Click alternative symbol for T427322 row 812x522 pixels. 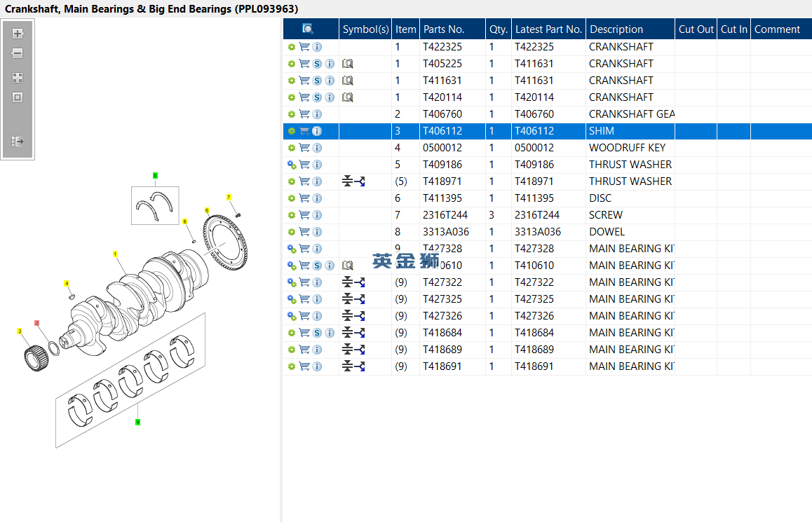pyautogui.click(x=353, y=282)
